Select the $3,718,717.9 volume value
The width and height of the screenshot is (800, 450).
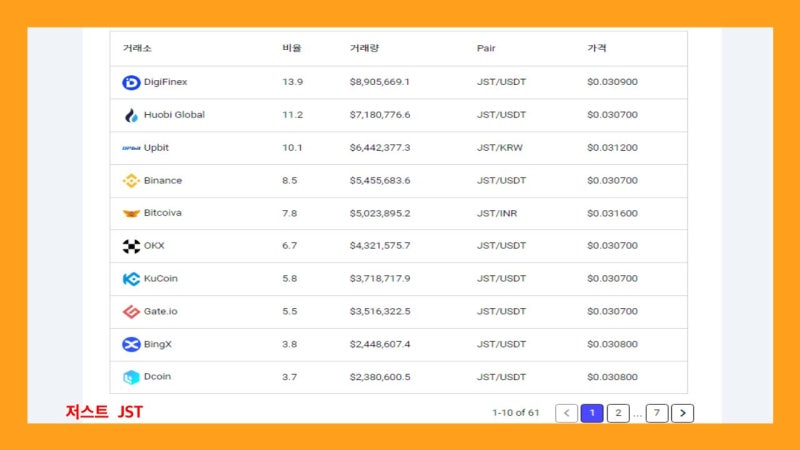380,279
